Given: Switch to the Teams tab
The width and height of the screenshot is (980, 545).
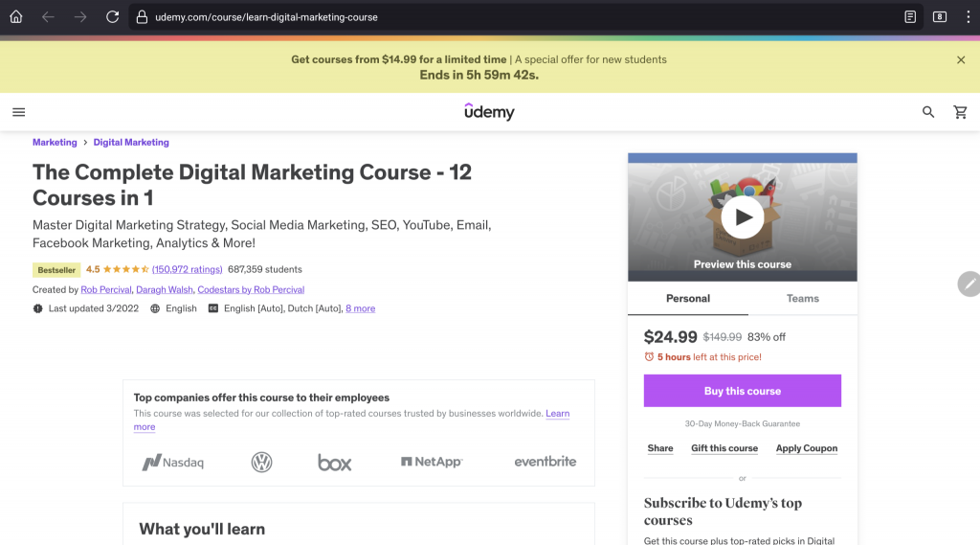Looking at the screenshot, I should tap(803, 299).
